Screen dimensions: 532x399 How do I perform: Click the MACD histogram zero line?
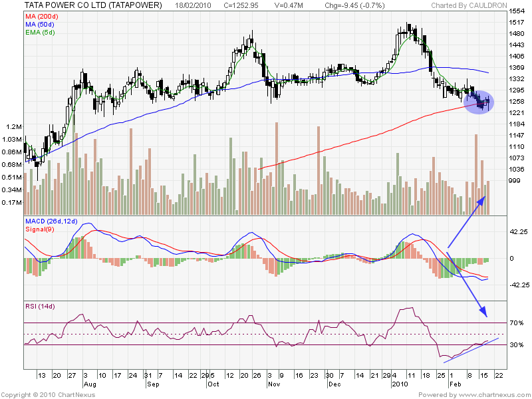coord(266,259)
